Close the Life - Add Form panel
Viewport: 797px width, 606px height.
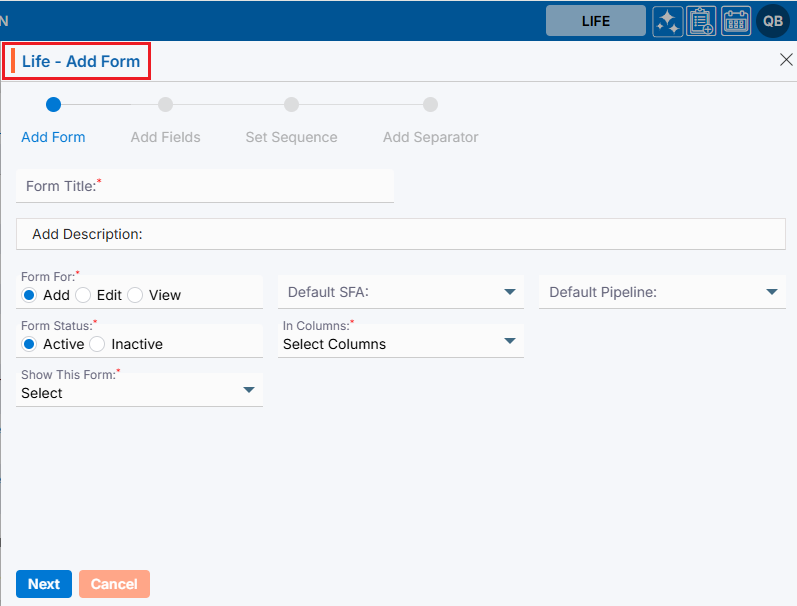coord(786,60)
